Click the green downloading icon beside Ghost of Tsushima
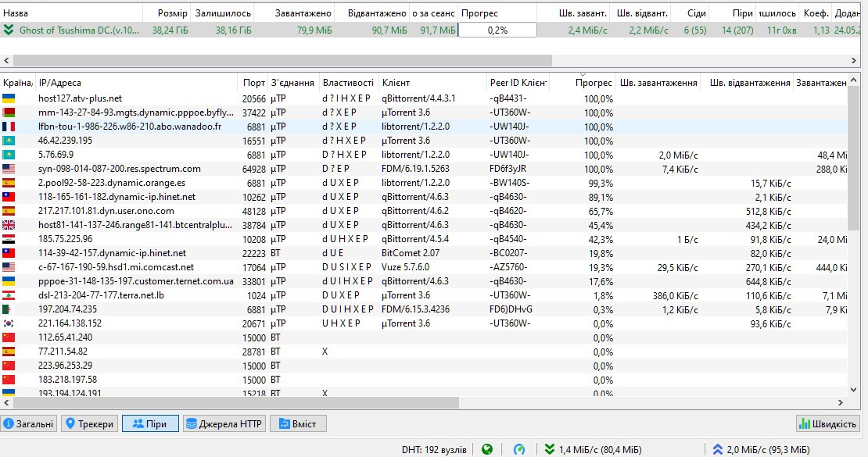 click(x=9, y=30)
